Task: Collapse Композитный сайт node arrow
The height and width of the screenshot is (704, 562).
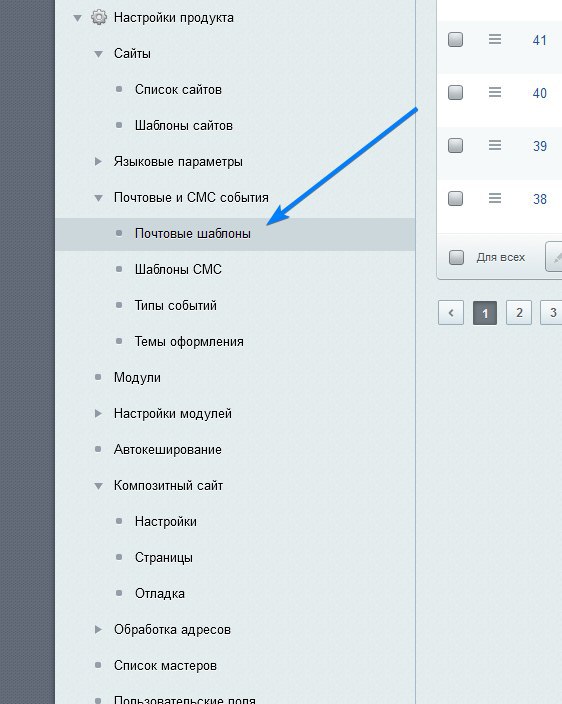Action: coord(98,486)
